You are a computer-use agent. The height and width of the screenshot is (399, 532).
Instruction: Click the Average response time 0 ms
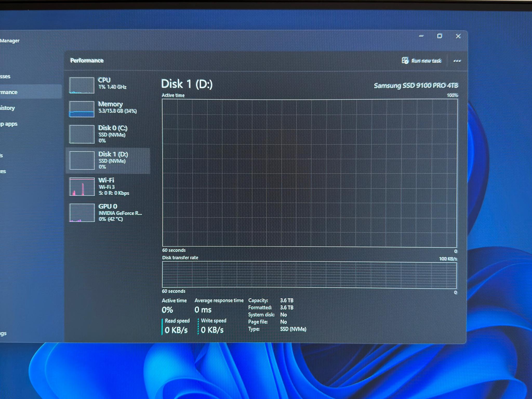(203, 310)
